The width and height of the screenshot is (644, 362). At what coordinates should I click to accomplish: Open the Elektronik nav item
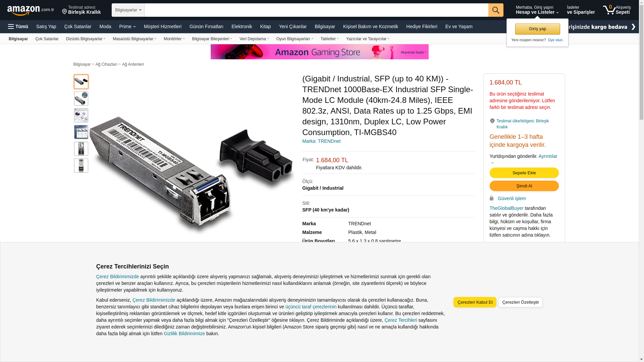coord(241,26)
